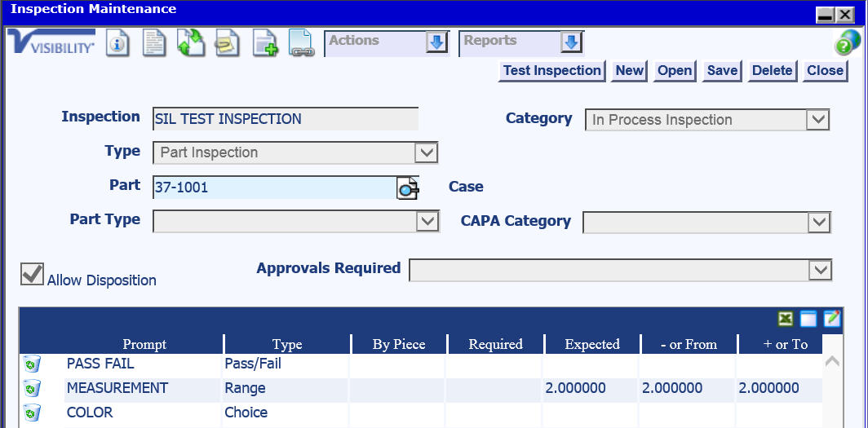
Task: Open the Part lookup magnifier icon
Action: click(407, 188)
